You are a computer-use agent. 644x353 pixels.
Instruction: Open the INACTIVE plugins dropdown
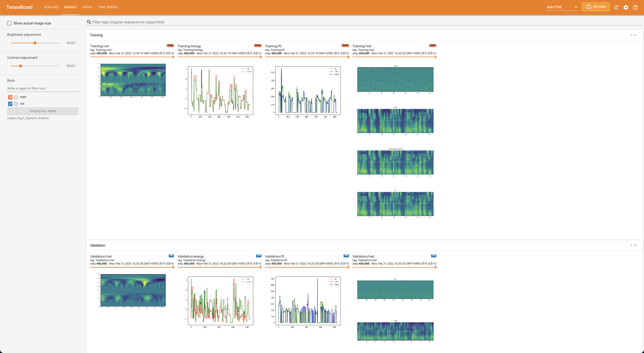pos(562,7)
